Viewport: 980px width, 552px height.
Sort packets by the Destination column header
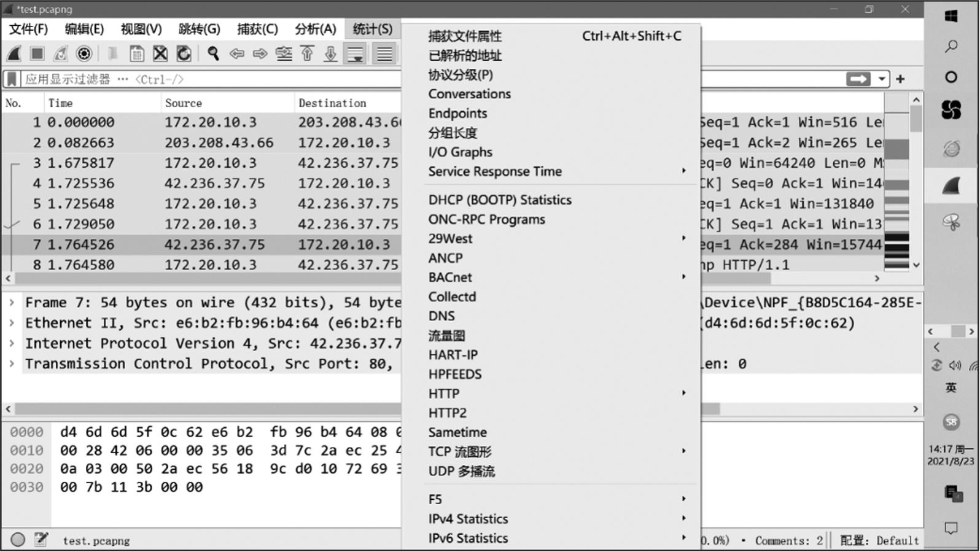pyautogui.click(x=348, y=103)
